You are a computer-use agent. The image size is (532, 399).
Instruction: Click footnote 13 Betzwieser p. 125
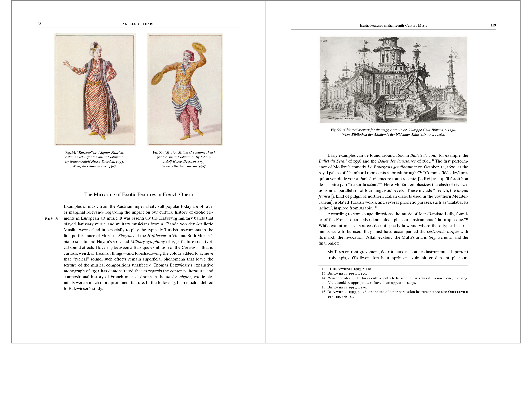pyautogui.click(x=347, y=273)
